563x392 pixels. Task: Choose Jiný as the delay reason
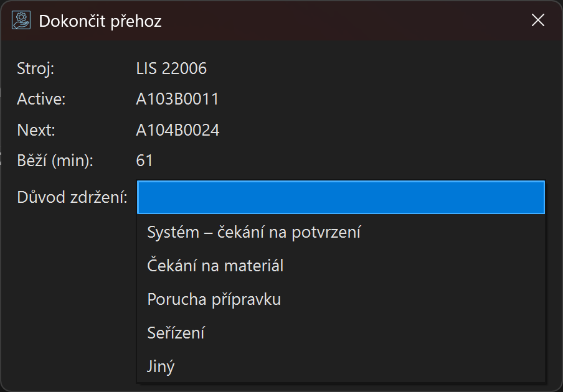click(x=161, y=367)
